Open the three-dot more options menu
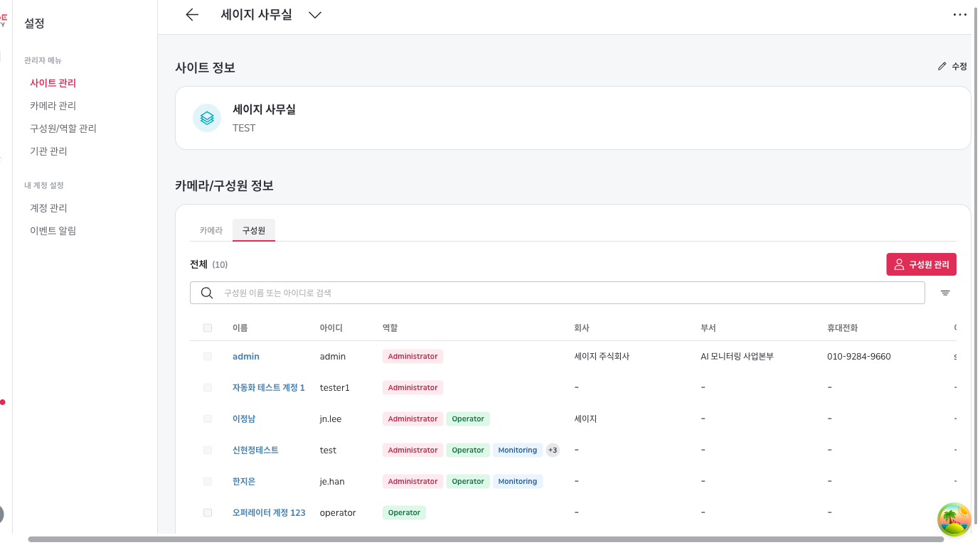Image resolution: width=980 pixels, height=545 pixels. [959, 14]
